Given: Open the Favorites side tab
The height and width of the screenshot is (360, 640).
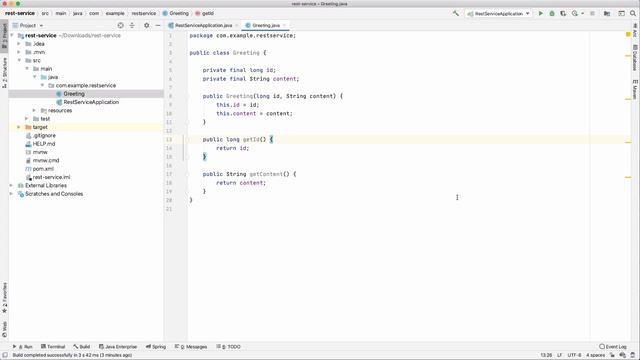Looking at the screenshot, I should (4, 298).
